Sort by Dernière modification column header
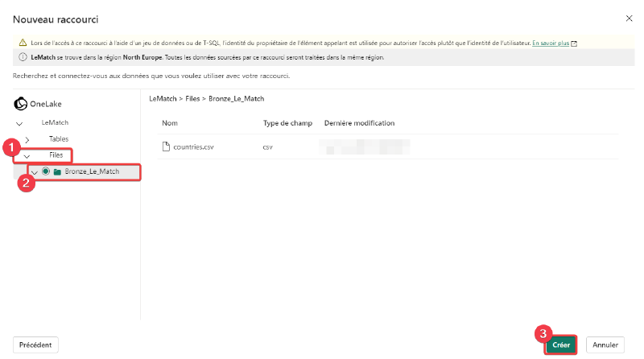Screen dimensions: 644x359 [x=359, y=123]
